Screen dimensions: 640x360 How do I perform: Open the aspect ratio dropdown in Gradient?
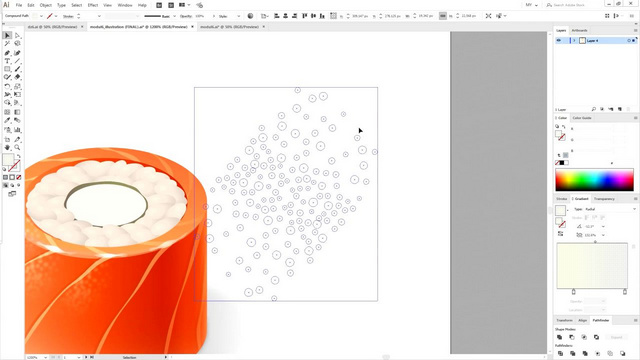pos(603,235)
